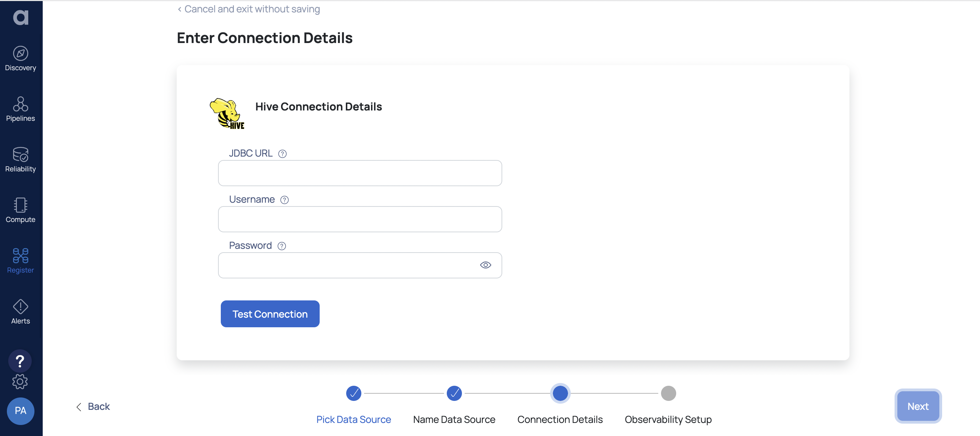Click the Name Data Source checkmark circle

454,393
